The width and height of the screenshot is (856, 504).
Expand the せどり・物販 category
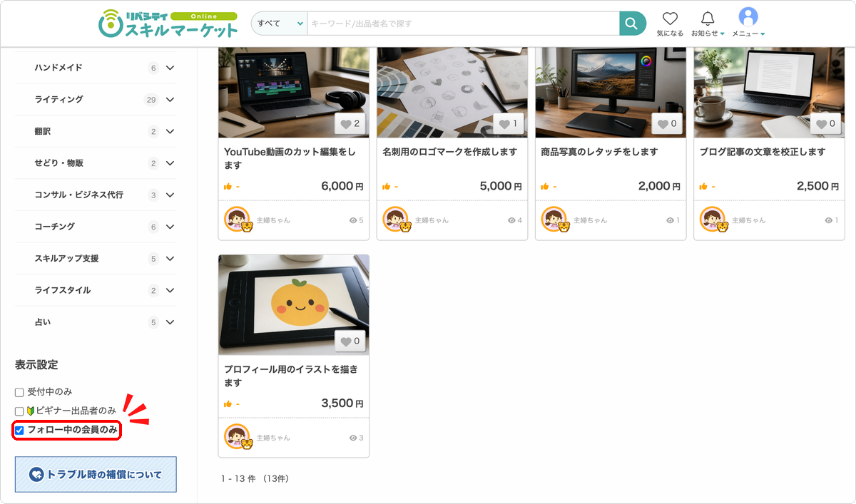coord(170,163)
